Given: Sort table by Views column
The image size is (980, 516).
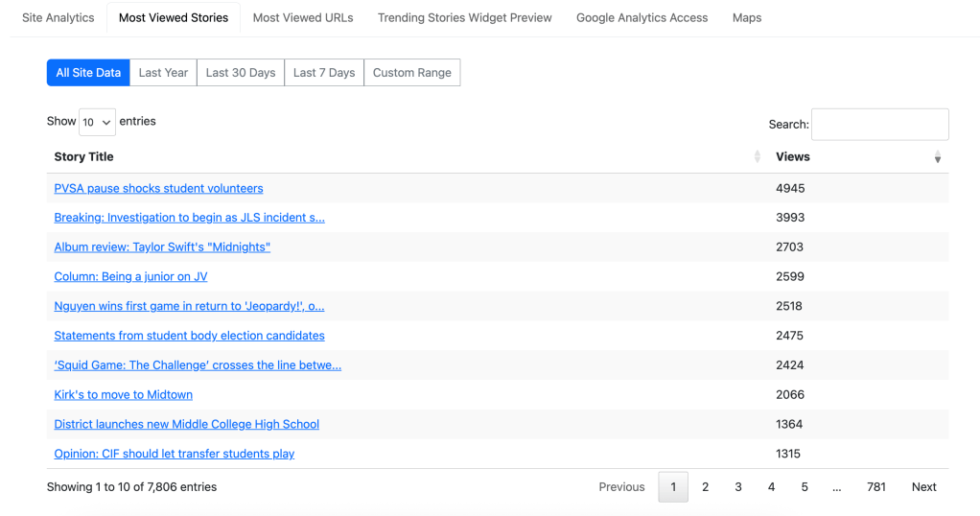Looking at the screenshot, I should point(793,156).
